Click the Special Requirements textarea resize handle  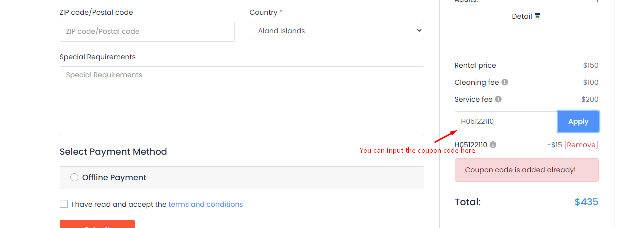(x=421, y=133)
